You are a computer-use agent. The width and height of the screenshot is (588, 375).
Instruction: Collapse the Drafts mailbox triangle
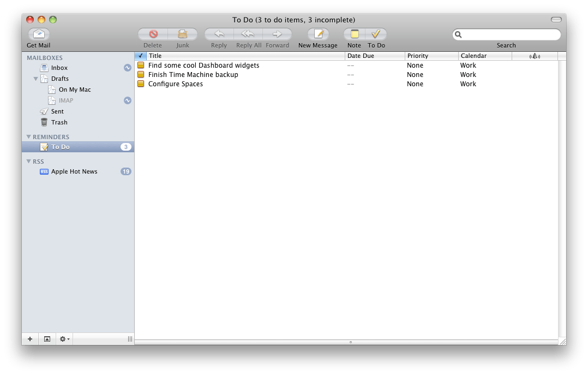pos(35,79)
